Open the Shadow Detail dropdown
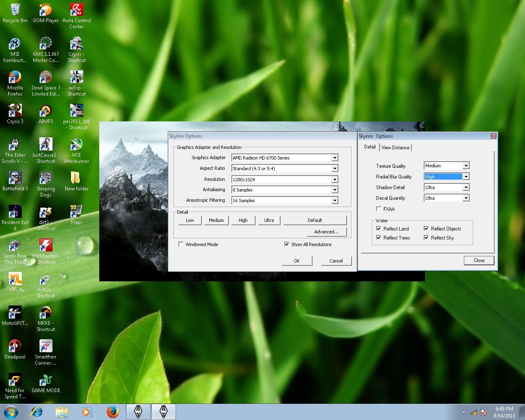 tap(466, 187)
